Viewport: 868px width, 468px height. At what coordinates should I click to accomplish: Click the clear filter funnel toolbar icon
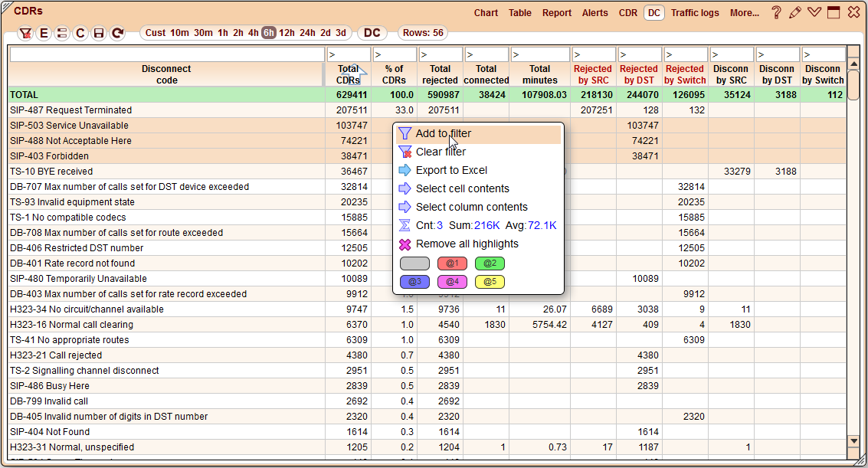25,33
